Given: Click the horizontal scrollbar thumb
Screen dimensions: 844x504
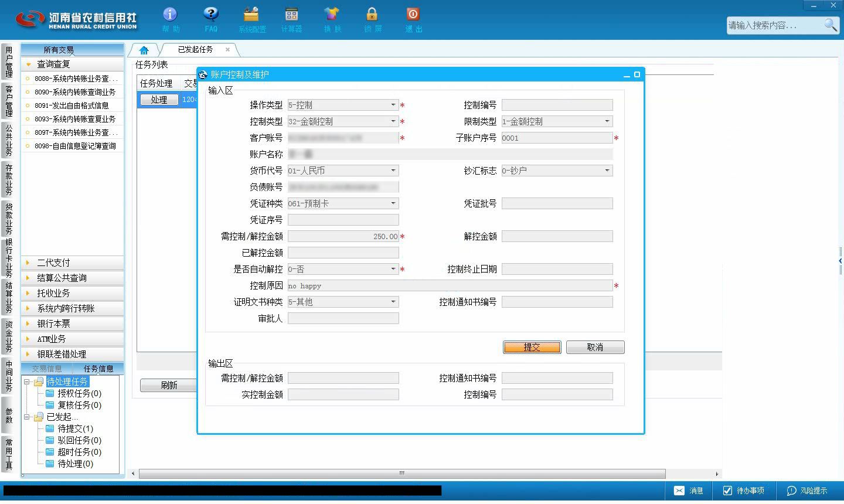Looking at the screenshot, I should (401, 474).
